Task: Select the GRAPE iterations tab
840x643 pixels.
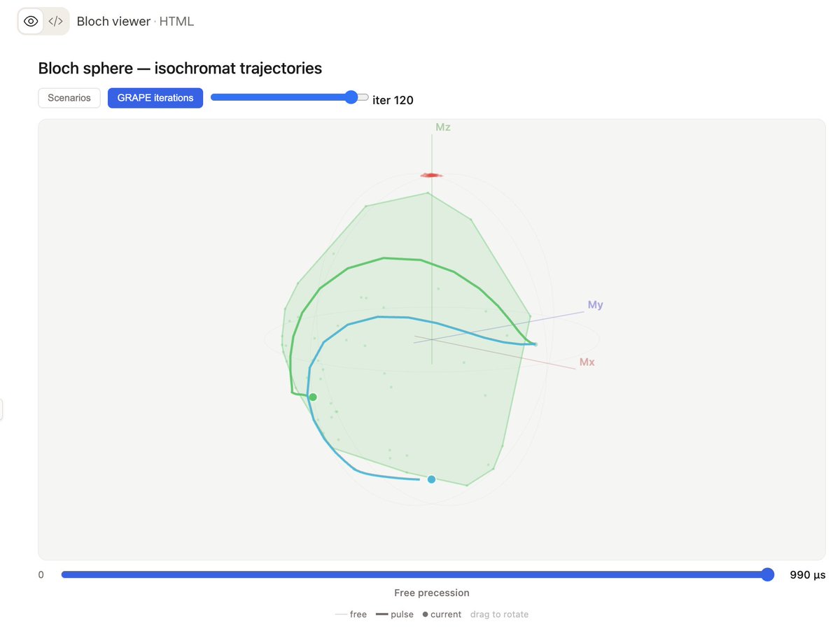Action: point(155,98)
